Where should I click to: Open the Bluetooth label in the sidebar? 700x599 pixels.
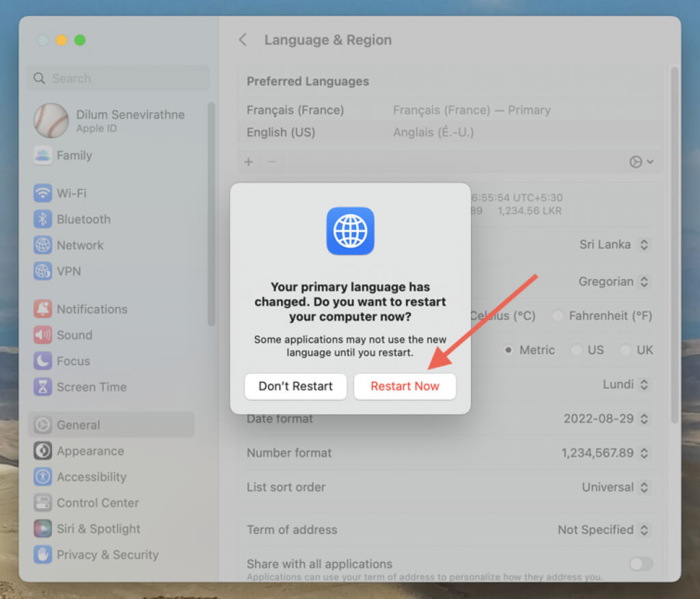(83, 219)
